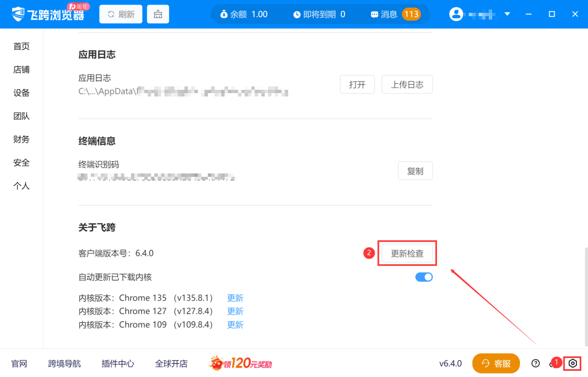Viewport: 588px width, 377px height.
Task: Copy the terminal identification code
Action: coord(415,171)
